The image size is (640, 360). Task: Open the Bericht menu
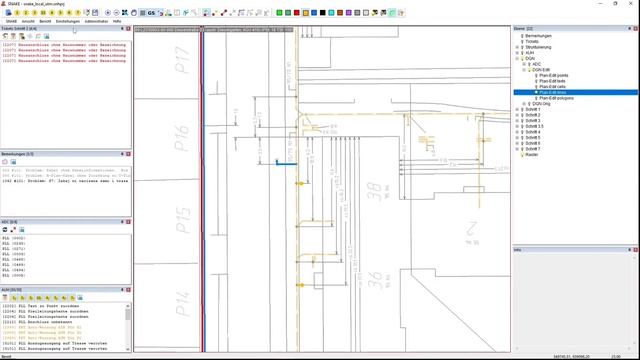point(45,21)
